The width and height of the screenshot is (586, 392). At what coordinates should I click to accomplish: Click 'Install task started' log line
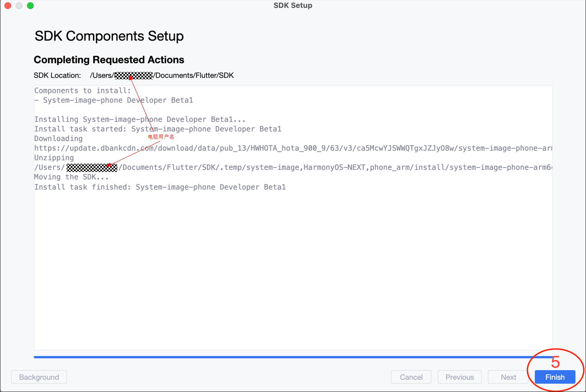(x=158, y=129)
